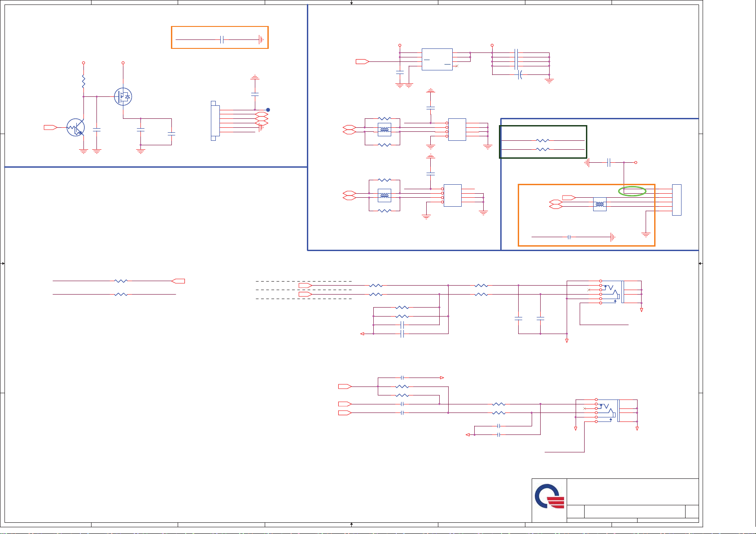Select the connector block wired to the blue dot
The width and height of the screenshot is (756, 534).
pyautogui.click(x=215, y=121)
